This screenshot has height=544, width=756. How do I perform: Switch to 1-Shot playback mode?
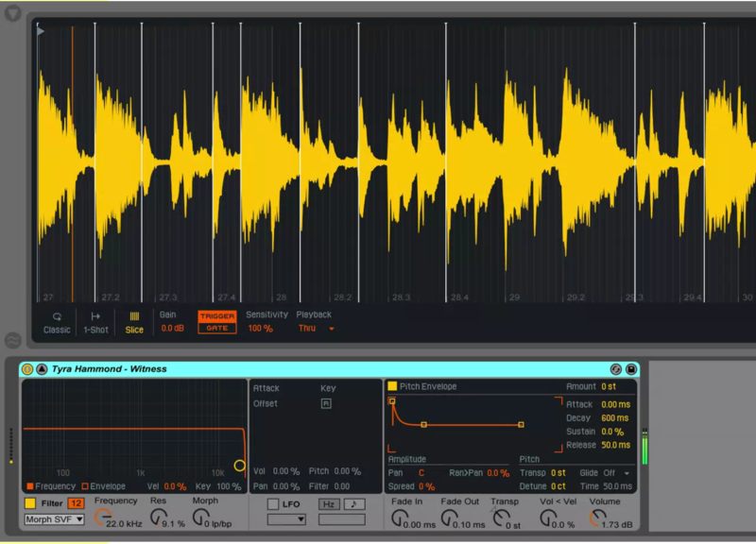[94, 322]
